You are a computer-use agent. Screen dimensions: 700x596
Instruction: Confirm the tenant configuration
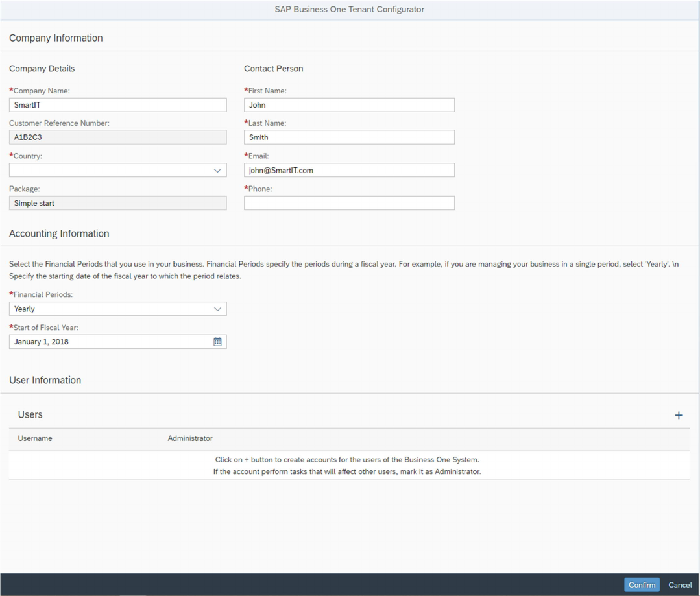642,585
